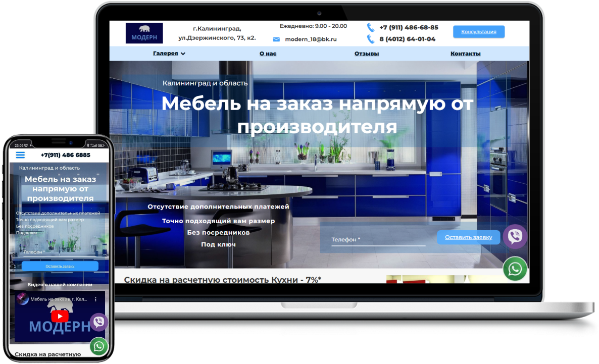Click the МОДЕРН logo in desktop header
The image size is (599, 364).
[144, 33]
